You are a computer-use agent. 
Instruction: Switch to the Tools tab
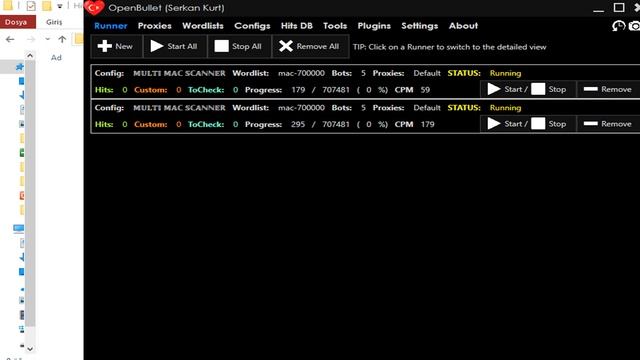[335, 26]
